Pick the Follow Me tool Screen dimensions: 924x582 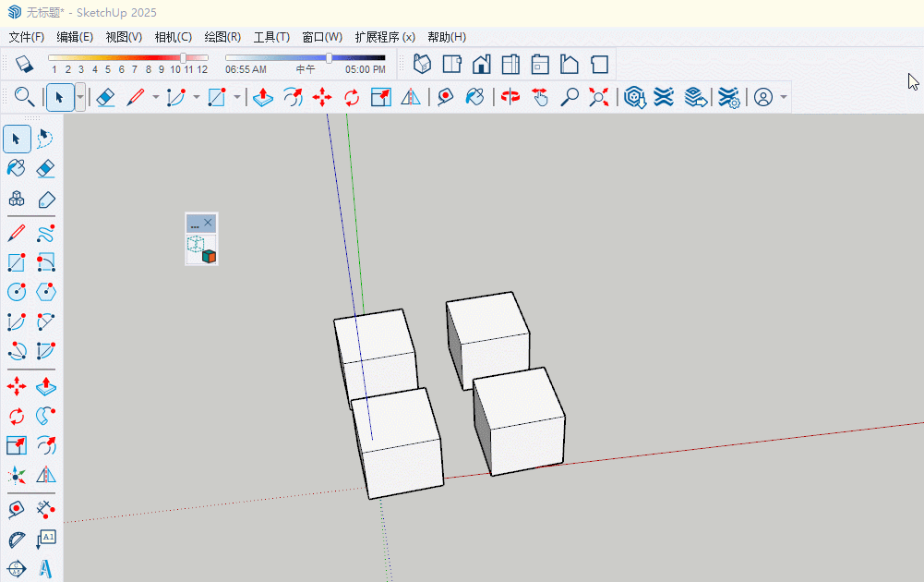coord(44,415)
